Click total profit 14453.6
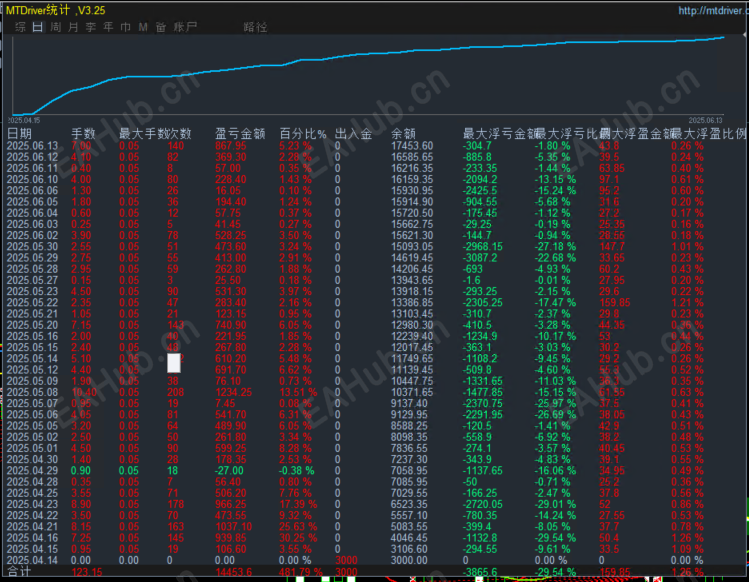 tap(234, 572)
